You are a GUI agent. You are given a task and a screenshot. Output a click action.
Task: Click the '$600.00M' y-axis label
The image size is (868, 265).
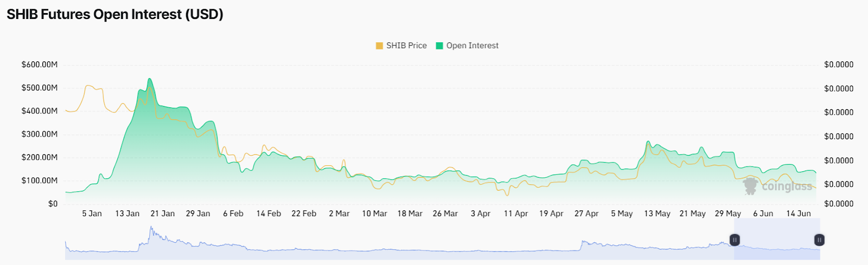(40, 64)
